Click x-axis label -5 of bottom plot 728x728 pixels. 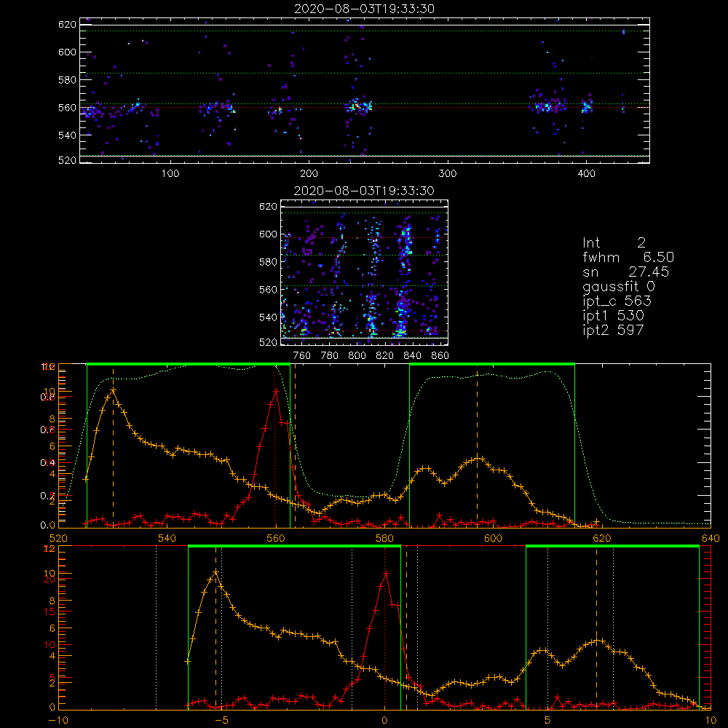[222, 720]
